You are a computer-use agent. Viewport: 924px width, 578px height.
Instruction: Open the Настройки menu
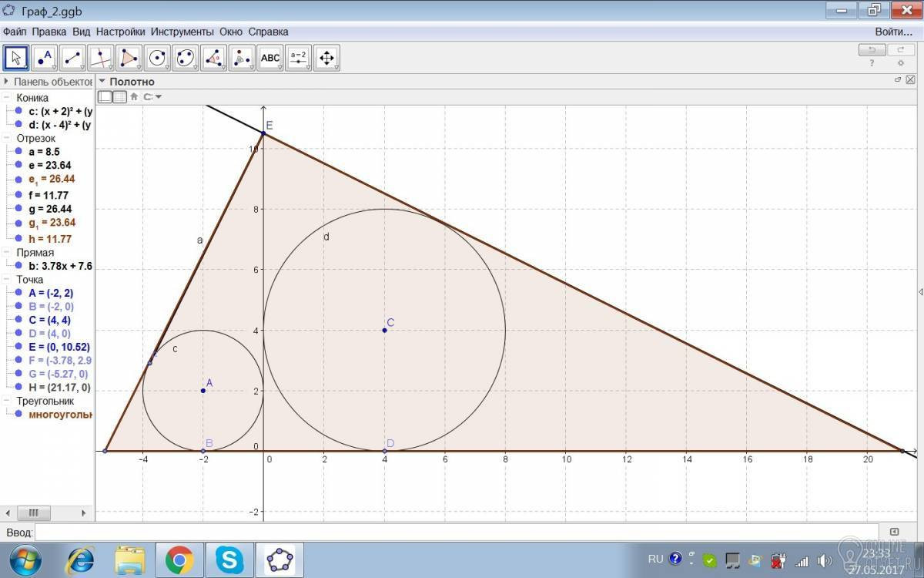click(121, 32)
